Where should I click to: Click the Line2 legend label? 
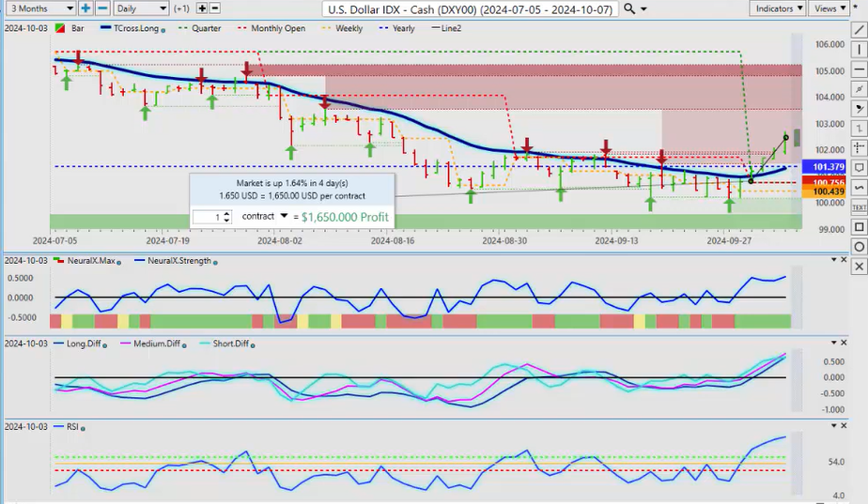point(451,28)
